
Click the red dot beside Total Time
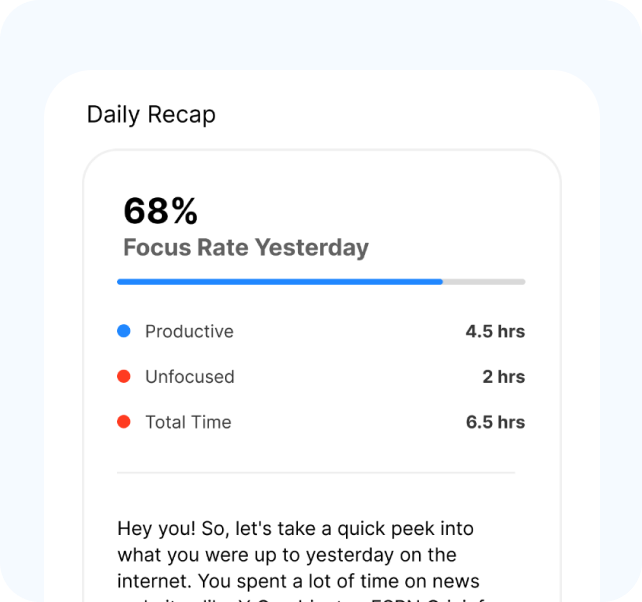[x=124, y=422]
